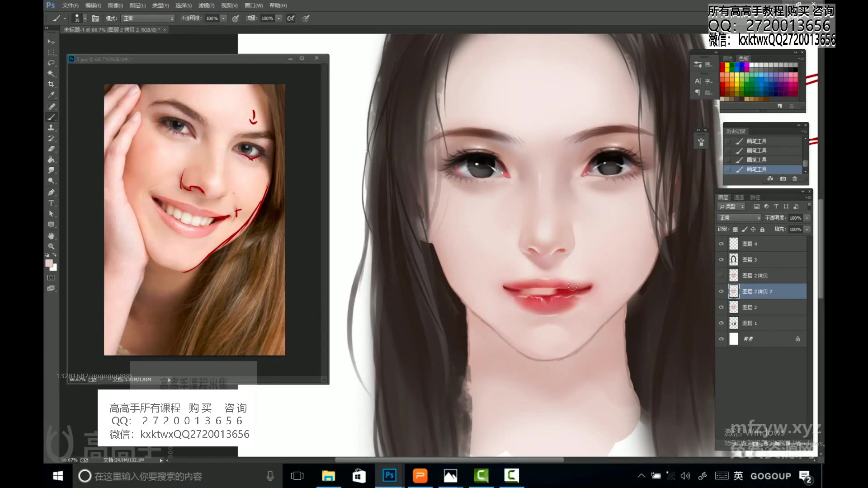
Task: Switch to the 通道 channels tab
Action: pos(739,197)
